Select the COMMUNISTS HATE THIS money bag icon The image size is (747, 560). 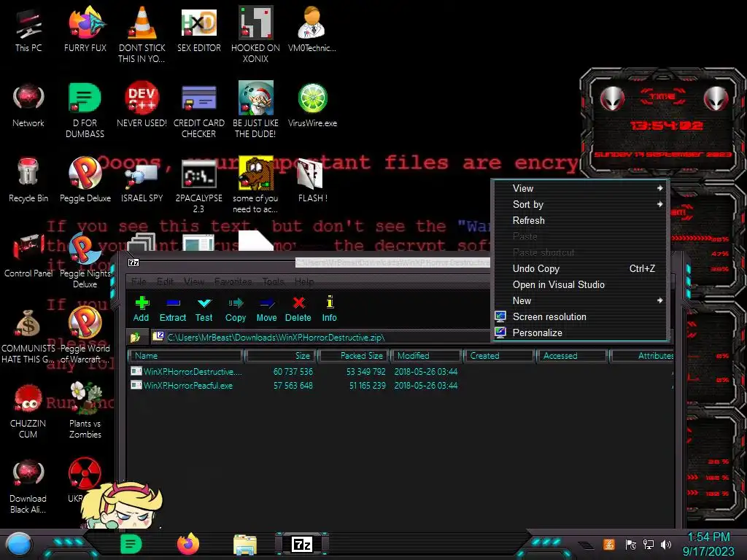click(28, 336)
